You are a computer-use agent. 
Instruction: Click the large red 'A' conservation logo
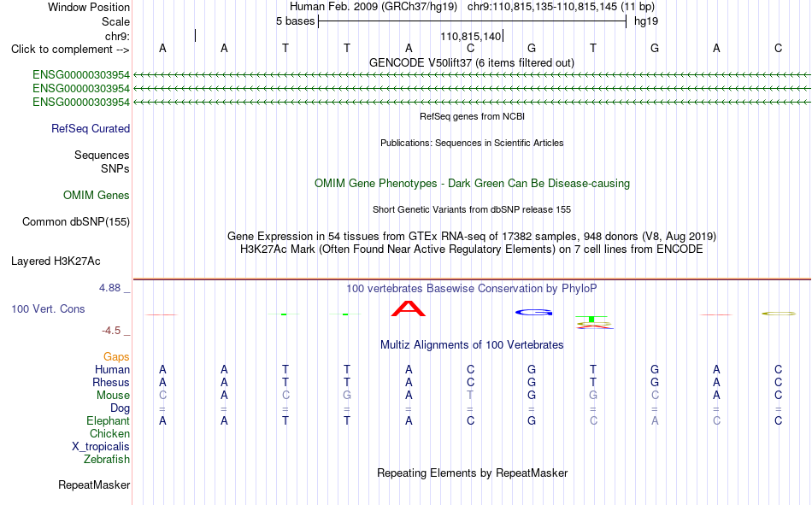click(409, 308)
